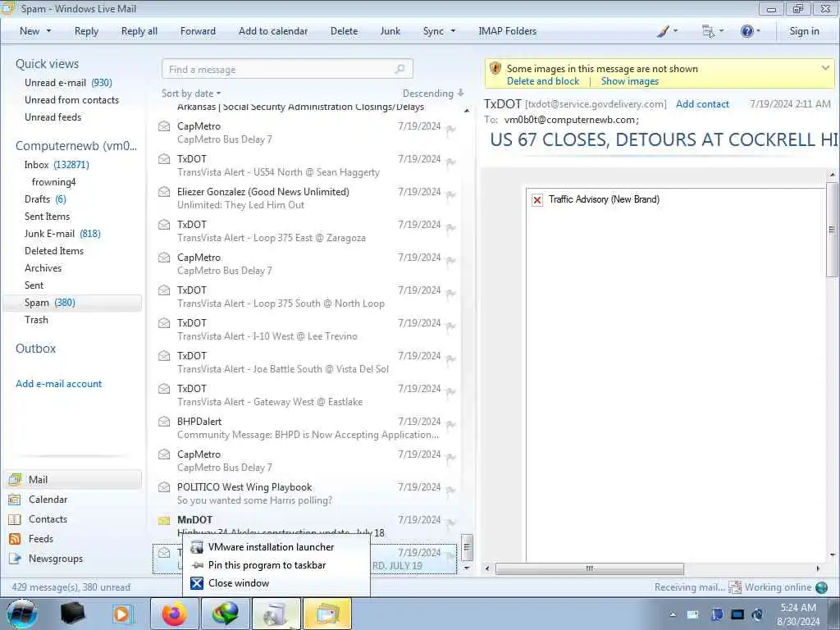
Task: Click the Delete and block link
Action: (543, 81)
